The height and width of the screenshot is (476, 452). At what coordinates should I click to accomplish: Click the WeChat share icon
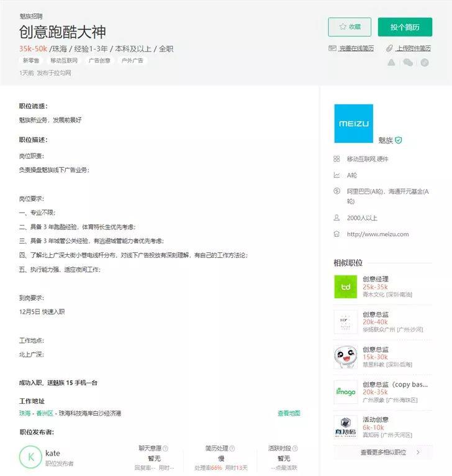coord(408,63)
